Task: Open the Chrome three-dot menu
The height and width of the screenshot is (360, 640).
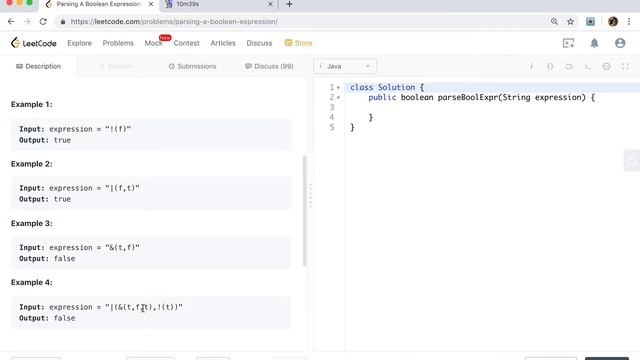Action: point(629,22)
